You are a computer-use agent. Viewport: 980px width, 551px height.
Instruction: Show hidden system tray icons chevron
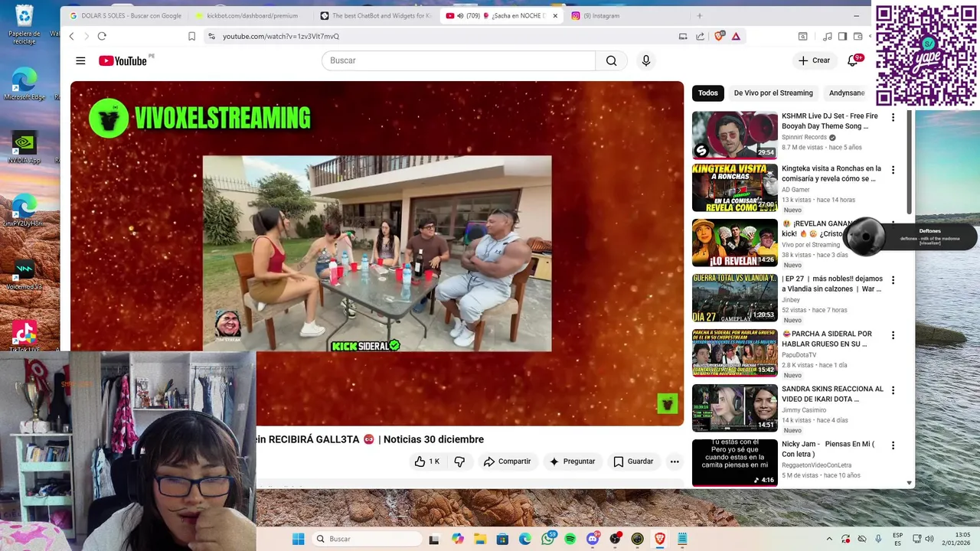pyautogui.click(x=828, y=539)
